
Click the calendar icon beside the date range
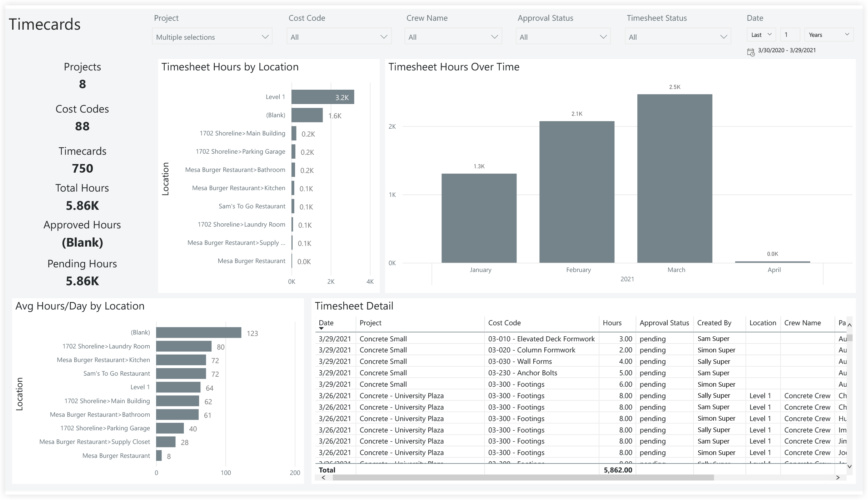point(751,52)
